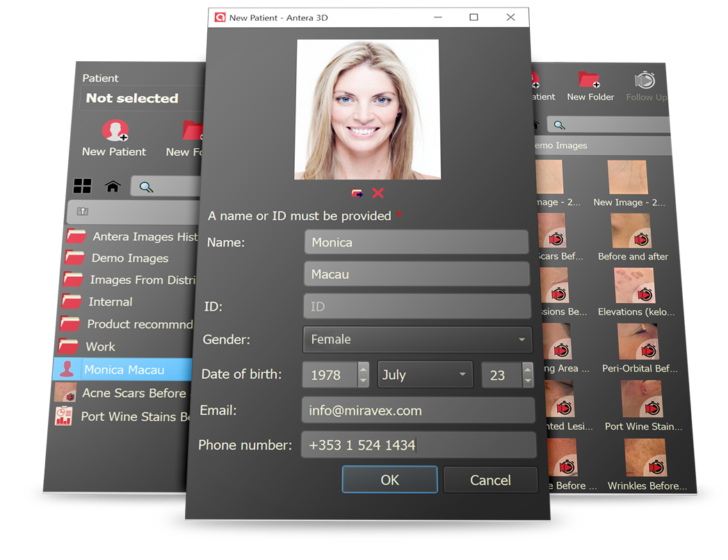The height and width of the screenshot is (560, 728).
Task: Open the Gender dropdown
Action: 417,339
